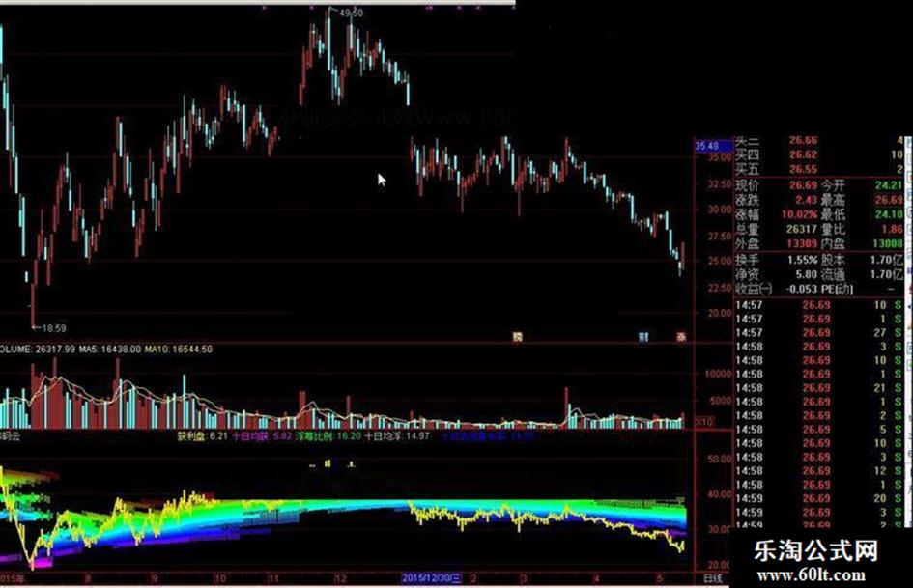Click the 现价 value 26.69

tap(803, 185)
